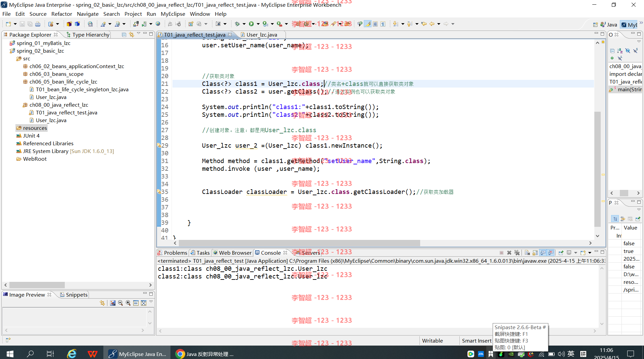Switch to the Snippets tab
644x359 pixels.
[x=73, y=295]
